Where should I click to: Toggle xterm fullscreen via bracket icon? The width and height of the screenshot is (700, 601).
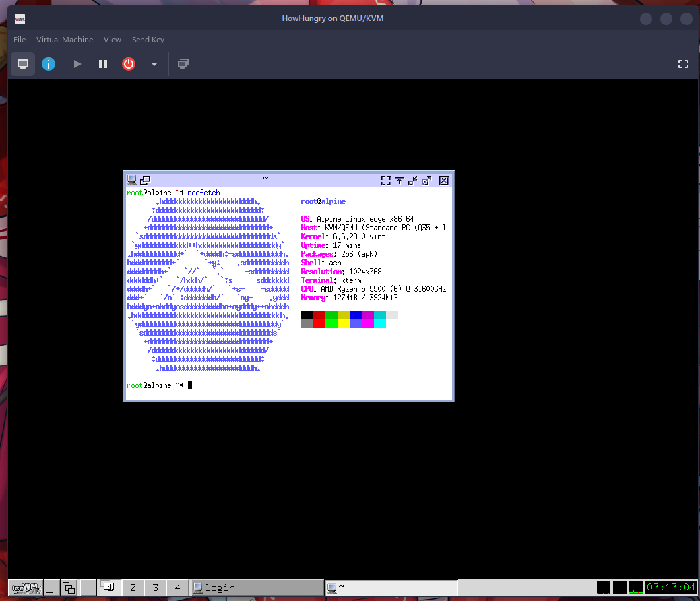[x=386, y=181]
